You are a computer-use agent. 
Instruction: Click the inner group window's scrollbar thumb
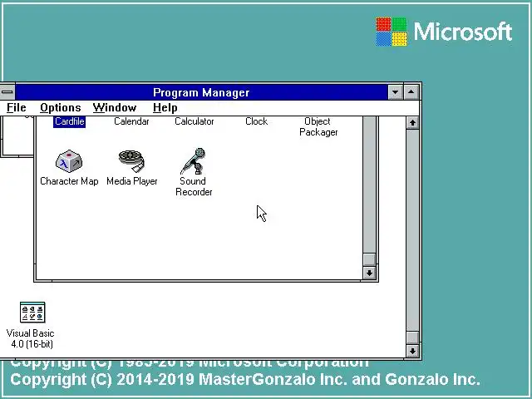(x=369, y=259)
